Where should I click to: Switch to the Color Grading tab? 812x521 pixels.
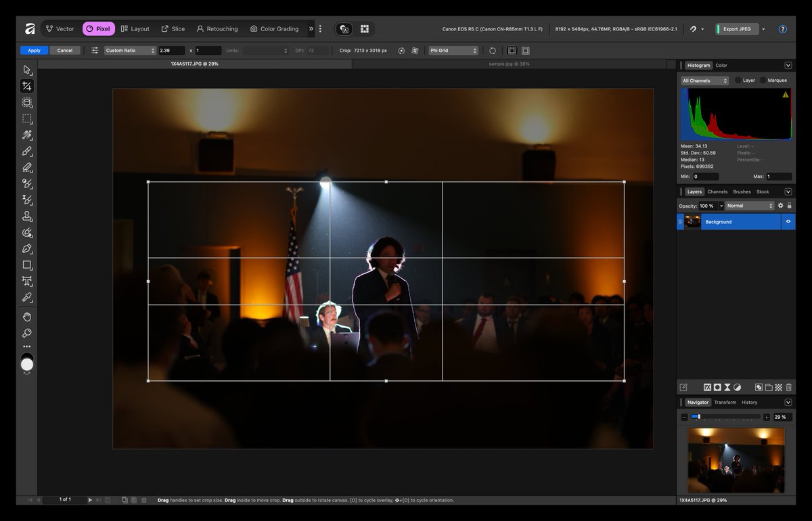pos(274,29)
